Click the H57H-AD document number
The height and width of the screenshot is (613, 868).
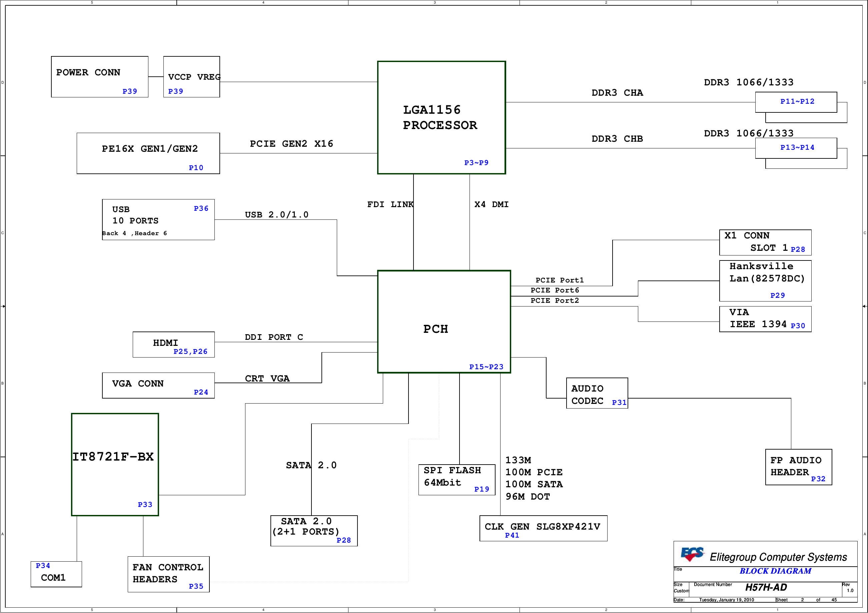point(766,587)
